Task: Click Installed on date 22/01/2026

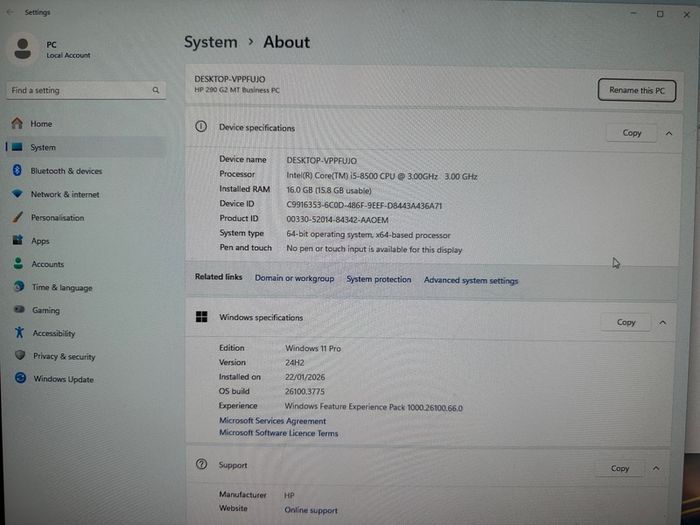Action: click(305, 377)
